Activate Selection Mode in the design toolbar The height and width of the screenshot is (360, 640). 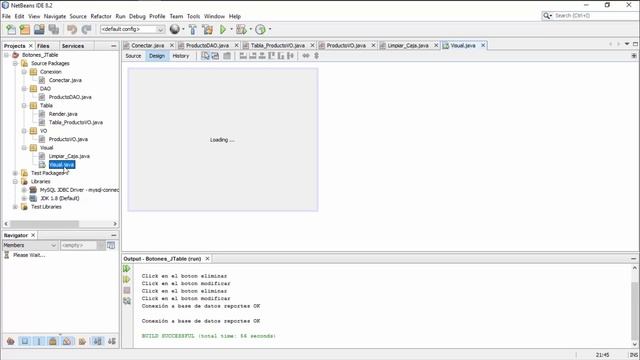[x=205, y=56]
